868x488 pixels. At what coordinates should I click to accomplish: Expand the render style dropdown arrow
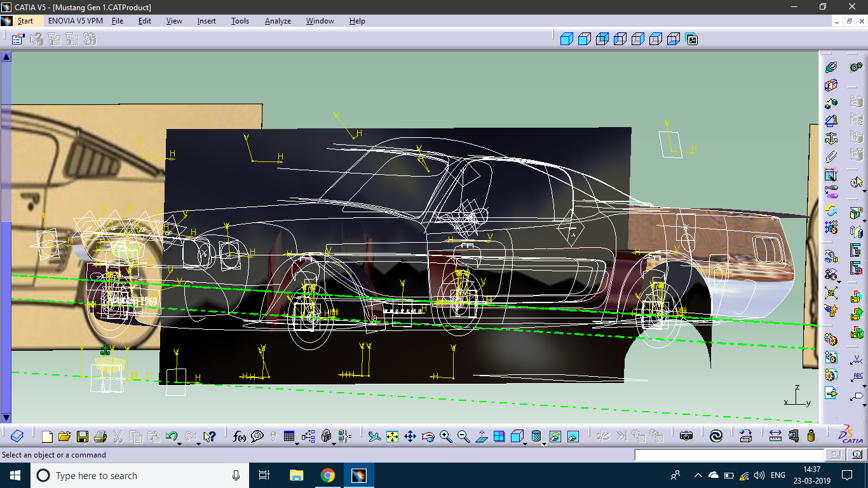tap(545, 443)
